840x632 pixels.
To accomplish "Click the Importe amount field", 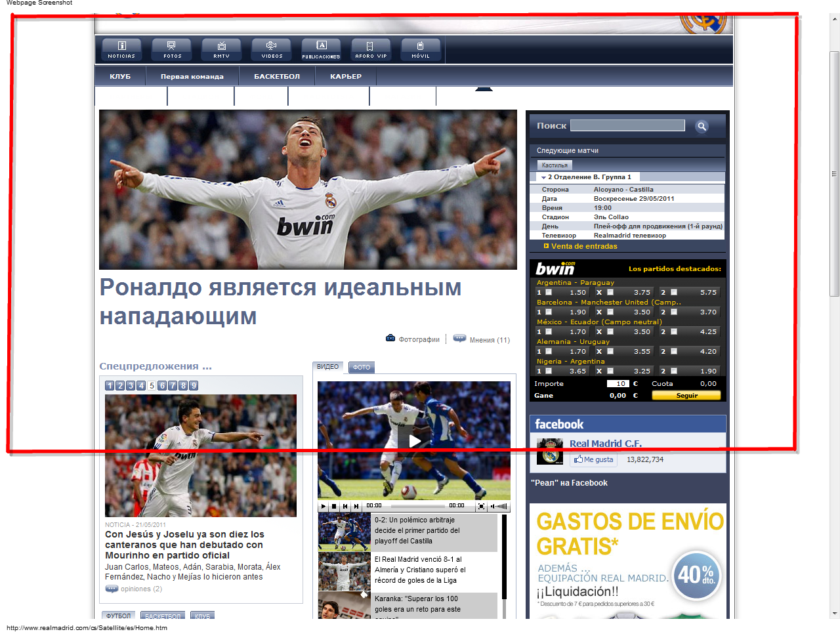I will [x=618, y=383].
